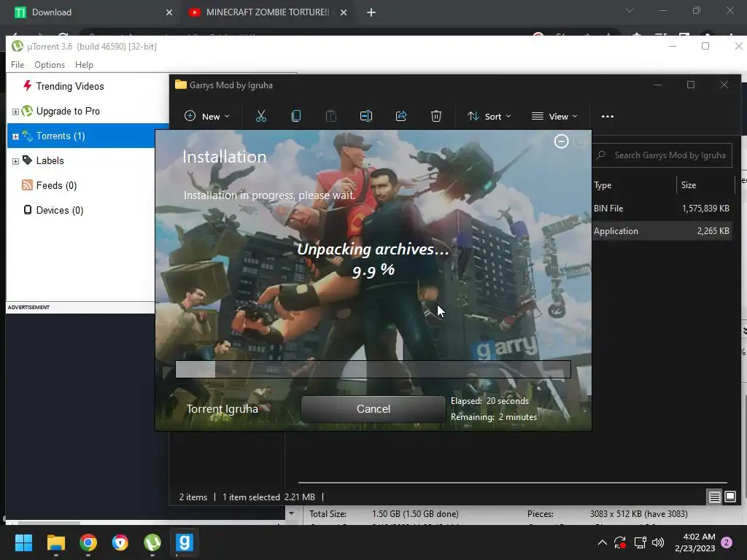747x560 pixels.
Task: Click the Search Garrys Mod by Igruha field
Action: click(x=662, y=155)
